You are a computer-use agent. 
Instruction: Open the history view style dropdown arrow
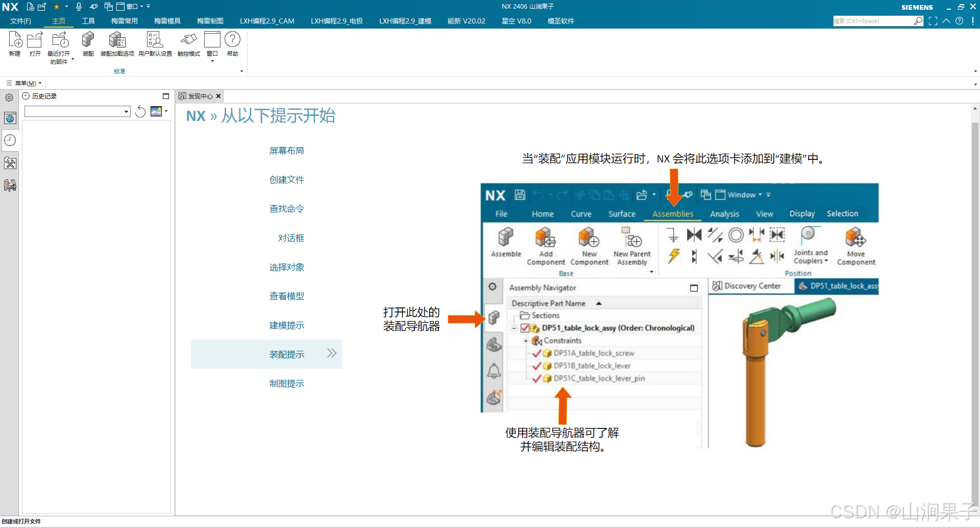click(166, 111)
